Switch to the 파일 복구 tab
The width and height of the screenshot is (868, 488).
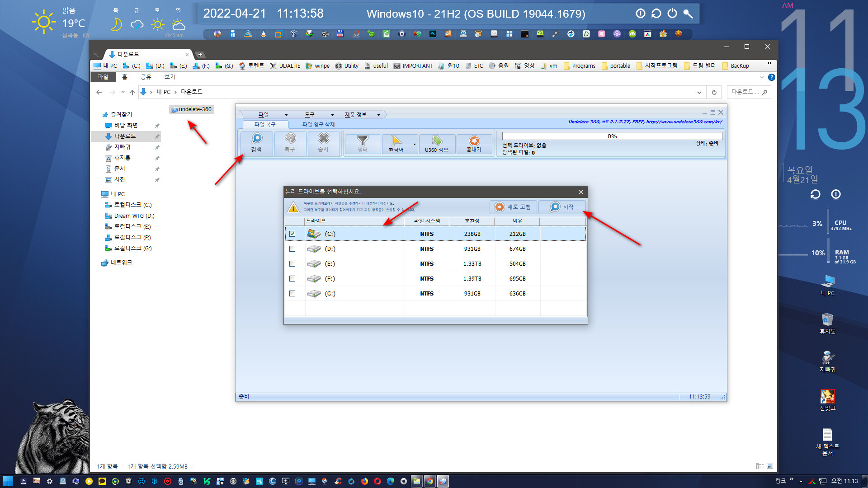pyautogui.click(x=264, y=125)
